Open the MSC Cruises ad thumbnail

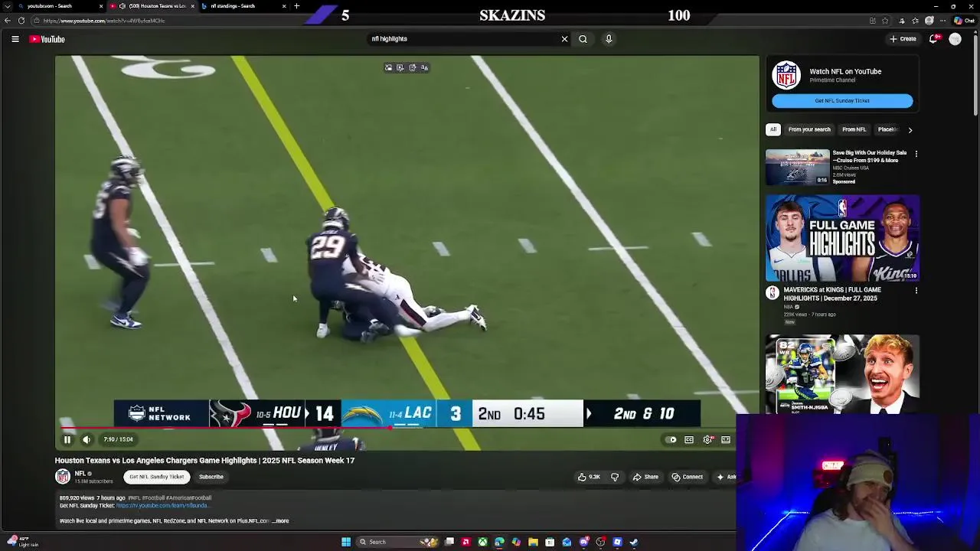[x=797, y=167]
